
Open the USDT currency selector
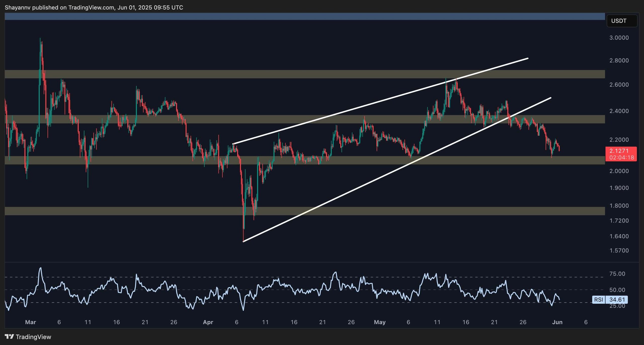coord(621,21)
